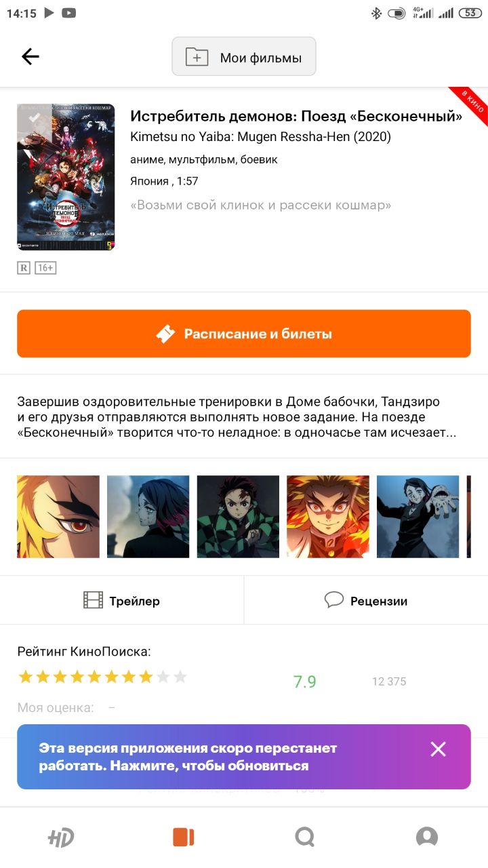The height and width of the screenshot is (868, 488).
Task: Open the first still with red eye
Action: pos(58,517)
